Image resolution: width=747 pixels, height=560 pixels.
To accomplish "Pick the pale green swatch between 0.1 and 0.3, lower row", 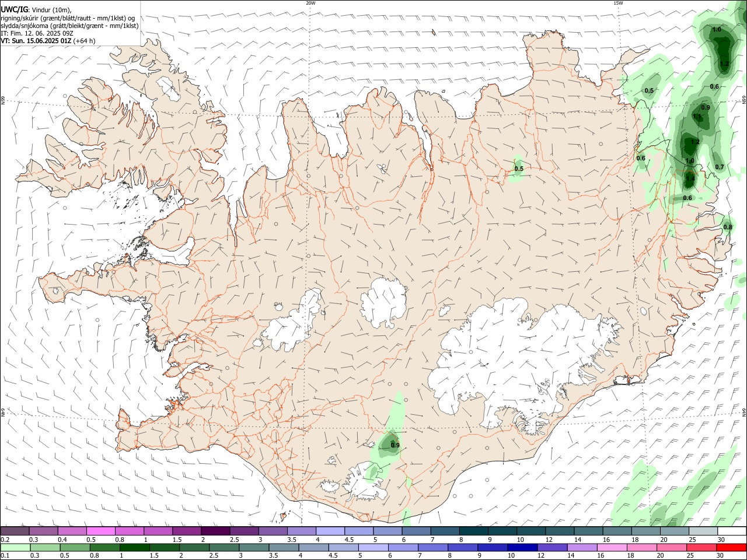I will 16,548.
